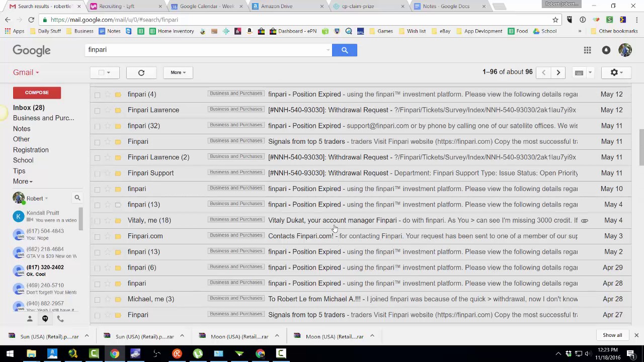Viewport: 644px width, 362px height.
Task: Open the Kendall Pruitt Hangouts conversation
Action: 45,217
